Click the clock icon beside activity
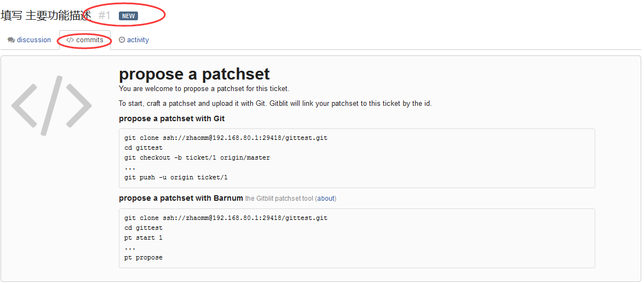The height and width of the screenshot is (283, 644). 122,40
